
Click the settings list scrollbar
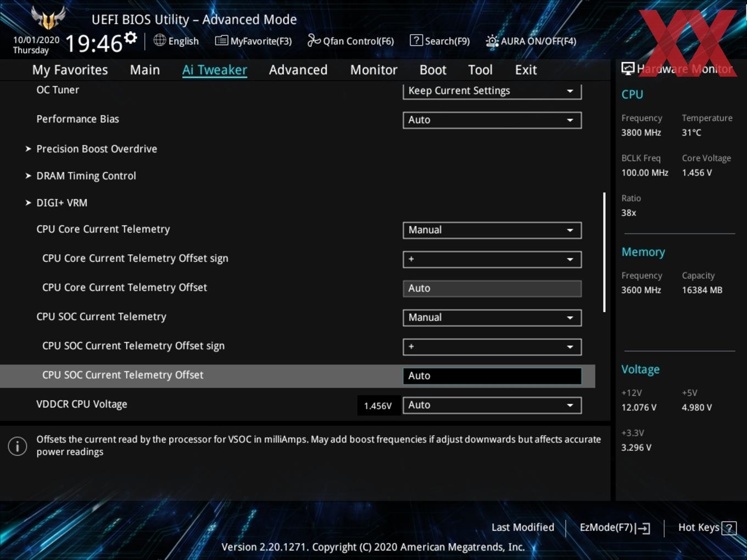(604, 252)
